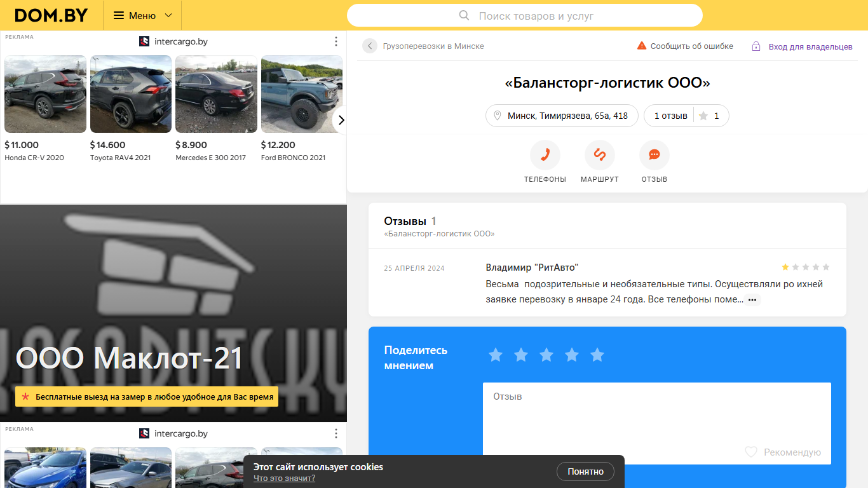Open the Меню dropdown
This screenshot has height=488, width=868.
tap(142, 15)
